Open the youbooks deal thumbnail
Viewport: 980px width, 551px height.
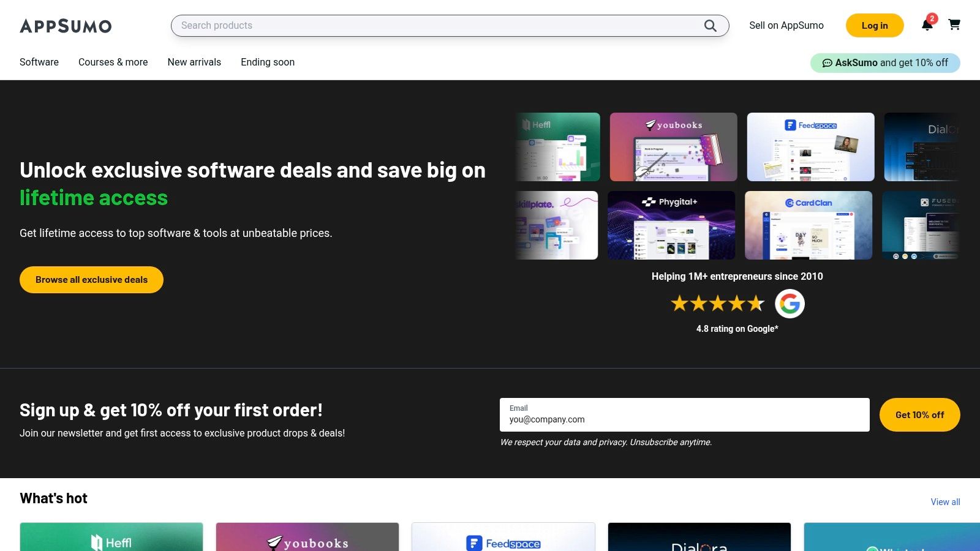[x=673, y=146]
